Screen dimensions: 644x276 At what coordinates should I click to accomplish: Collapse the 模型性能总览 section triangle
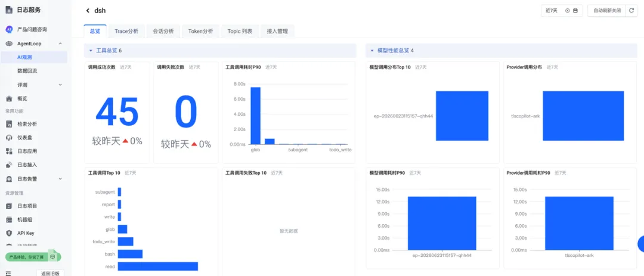tap(373, 51)
